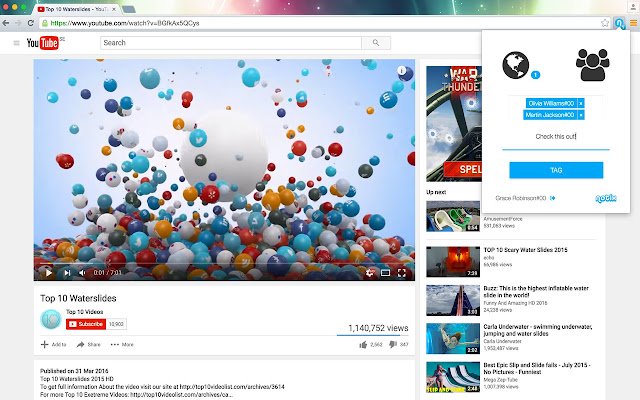Click the YouTube search magnifier button
The image size is (640, 400).
point(376,43)
